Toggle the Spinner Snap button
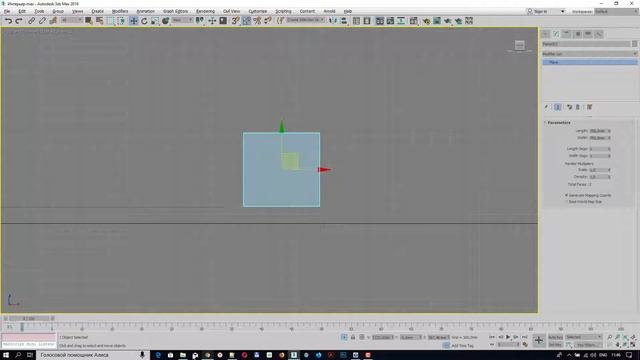Viewport: 640px width, 360px height. tap(268, 21)
